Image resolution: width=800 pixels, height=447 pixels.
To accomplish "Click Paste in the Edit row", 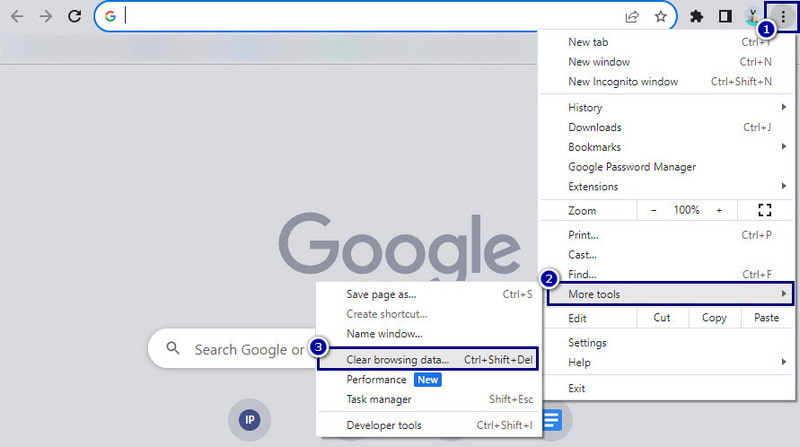I will coord(766,318).
